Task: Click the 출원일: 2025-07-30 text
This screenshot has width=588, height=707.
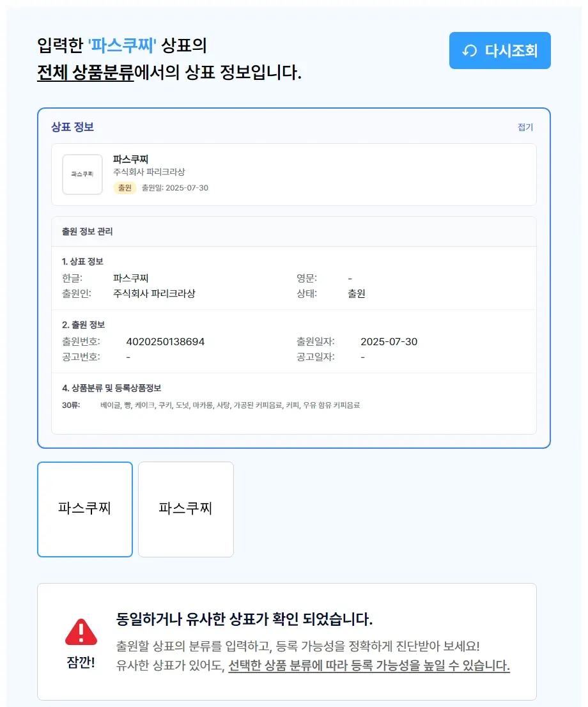Action: coord(175,187)
